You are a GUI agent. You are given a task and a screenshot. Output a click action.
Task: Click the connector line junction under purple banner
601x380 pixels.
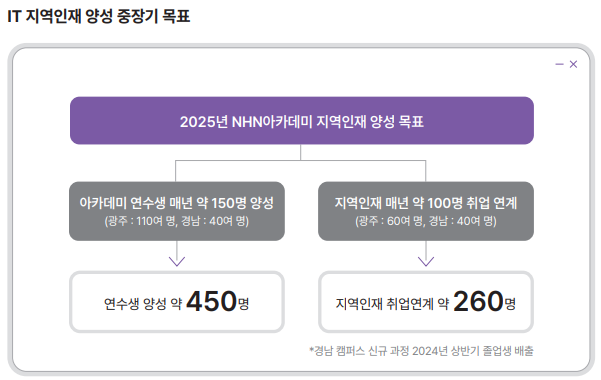(300, 160)
